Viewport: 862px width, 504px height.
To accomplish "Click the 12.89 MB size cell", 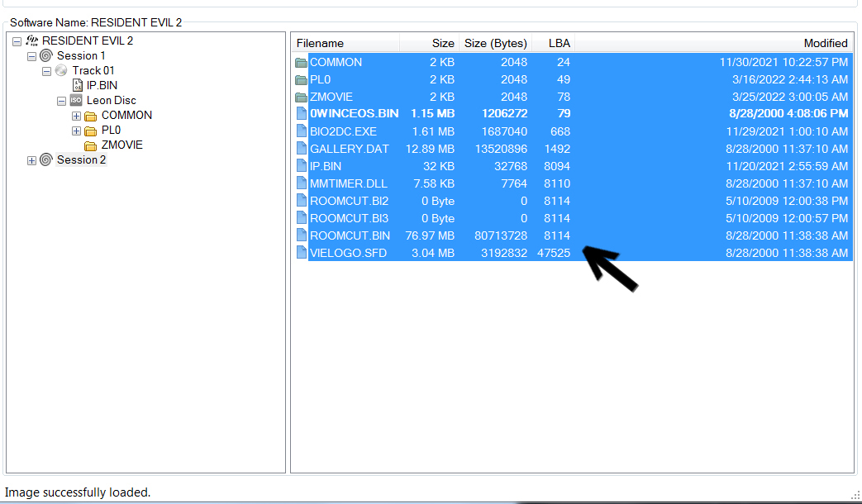I will tap(430, 149).
